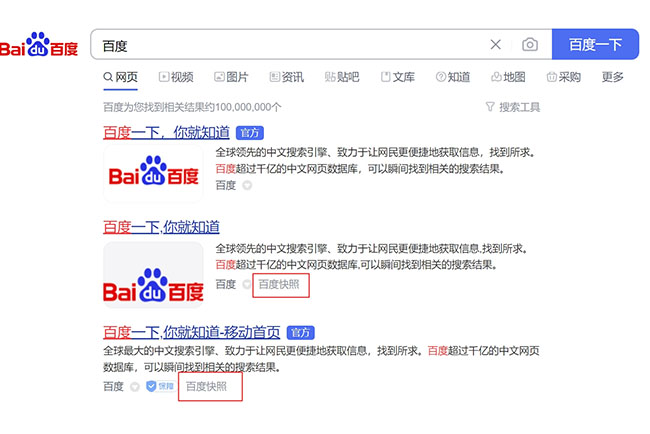Screen dimensions: 650x434
Task: Open 百度一下,你就知道-移动首页 result link
Action: click(x=192, y=332)
